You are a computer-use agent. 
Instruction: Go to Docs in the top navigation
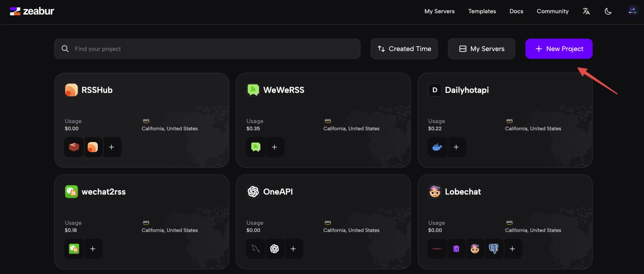click(x=516, y=11)
